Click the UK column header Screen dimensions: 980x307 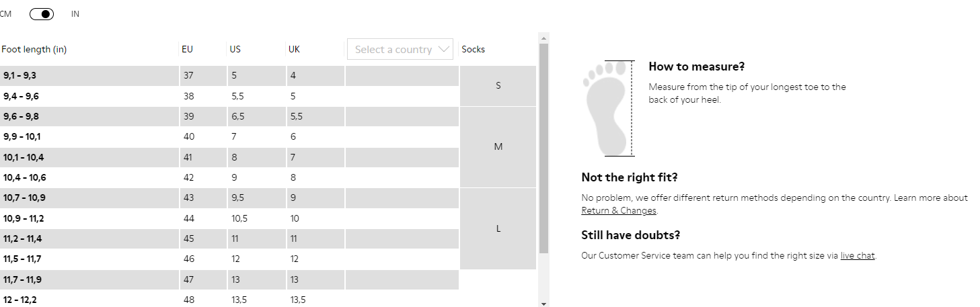[x=294, y=49]
